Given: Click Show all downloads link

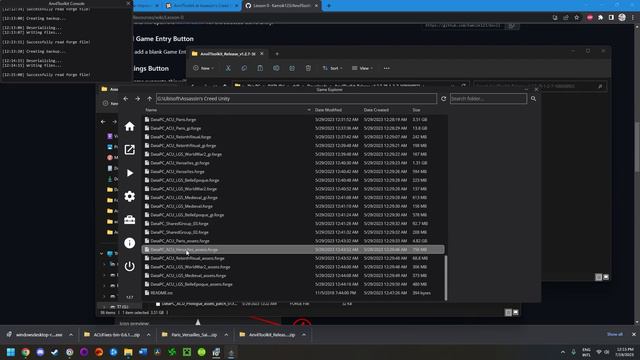Looking at the screenshot, I should (x=615, y=334).
